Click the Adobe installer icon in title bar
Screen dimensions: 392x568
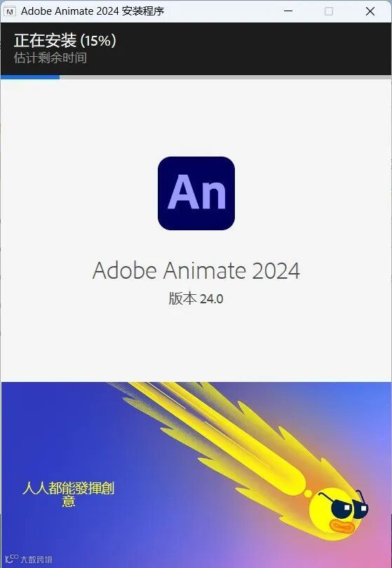click(x=10, y=12)
